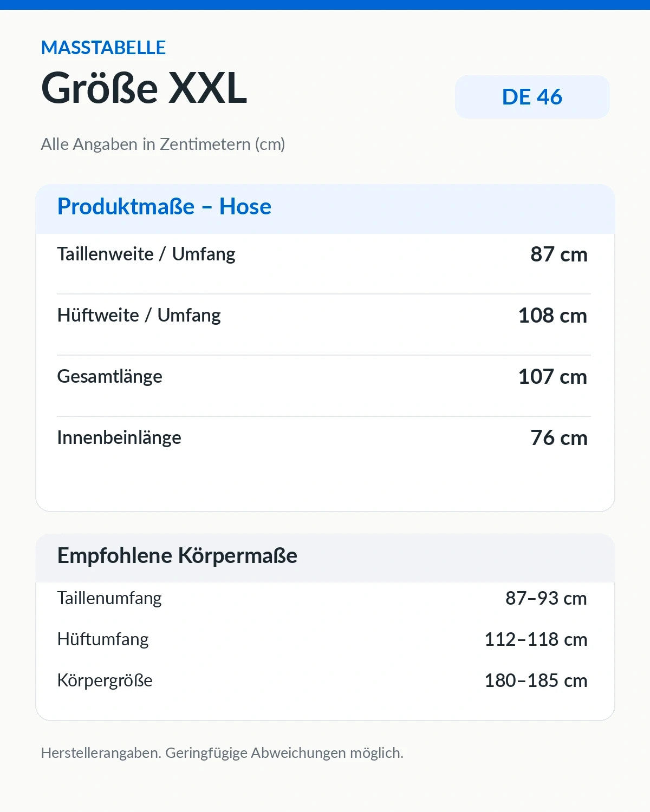This screenshot has width=650, height=812.
Task: Click the 112–118 cm hip range
Action: click(x=536, y=639)
